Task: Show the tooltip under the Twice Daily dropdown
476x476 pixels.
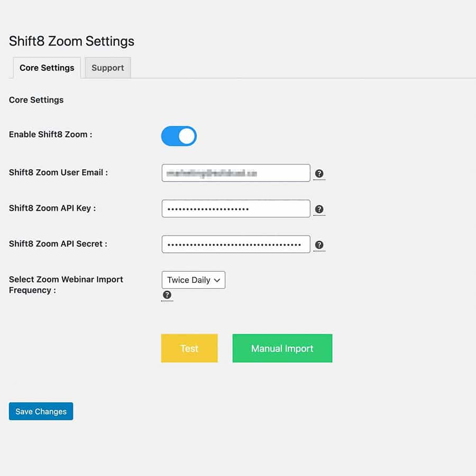Action: [167, 295]
